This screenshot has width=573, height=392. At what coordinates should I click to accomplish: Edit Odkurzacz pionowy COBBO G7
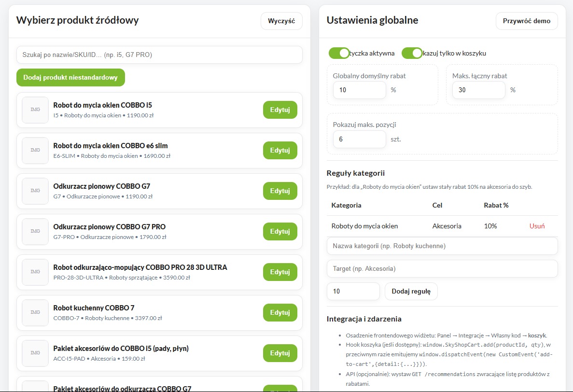(x=280, y=191)
